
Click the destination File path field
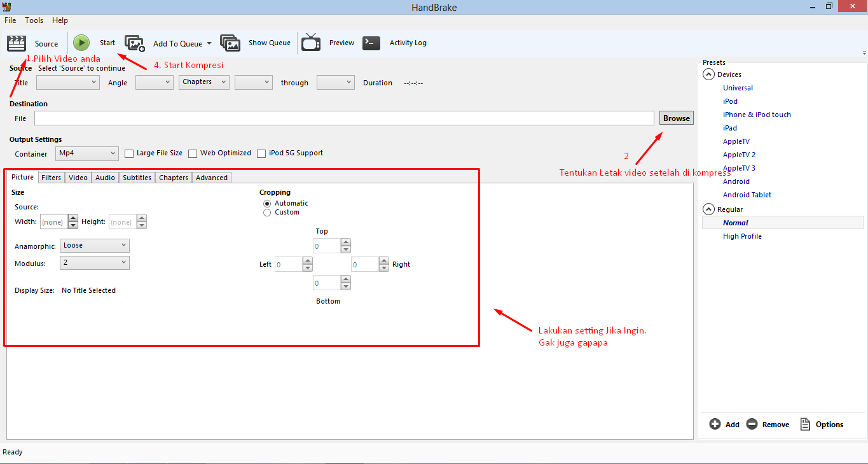pos(344,118)
